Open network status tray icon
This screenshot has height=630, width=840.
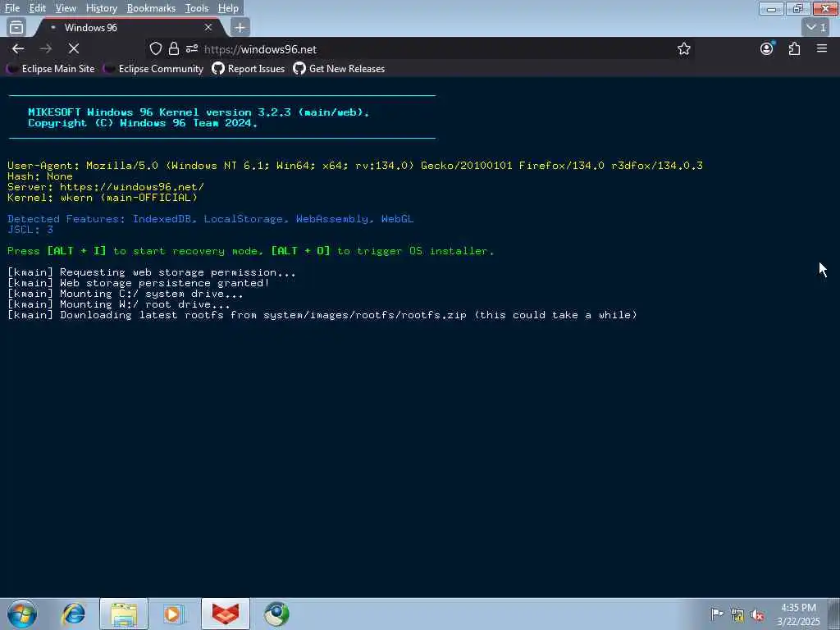click(737, 614)
